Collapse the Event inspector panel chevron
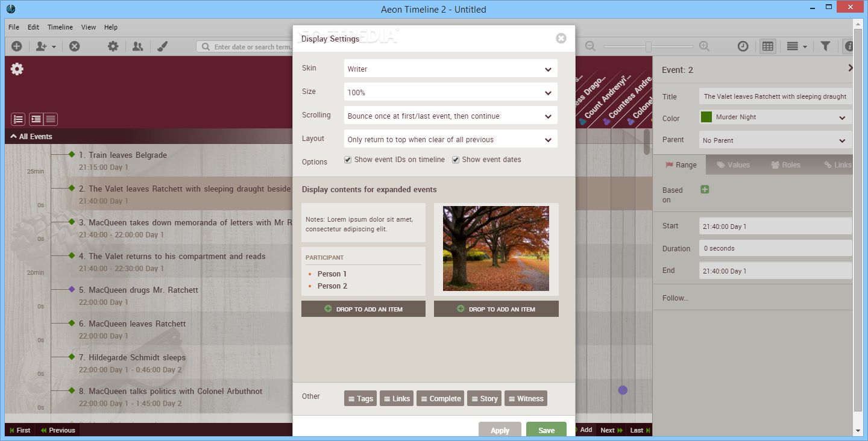Viewport: 868px width, 441px height. (851, 68)
